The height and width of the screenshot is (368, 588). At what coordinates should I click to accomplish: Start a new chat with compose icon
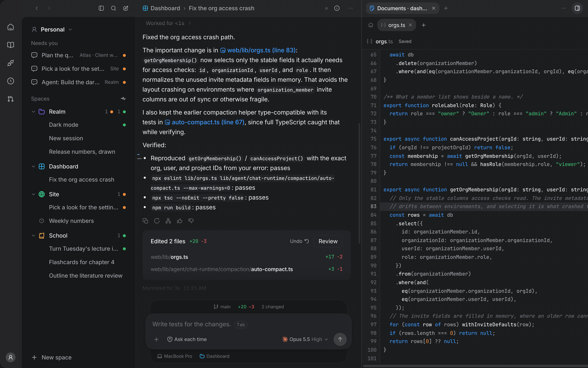point(126,8)
